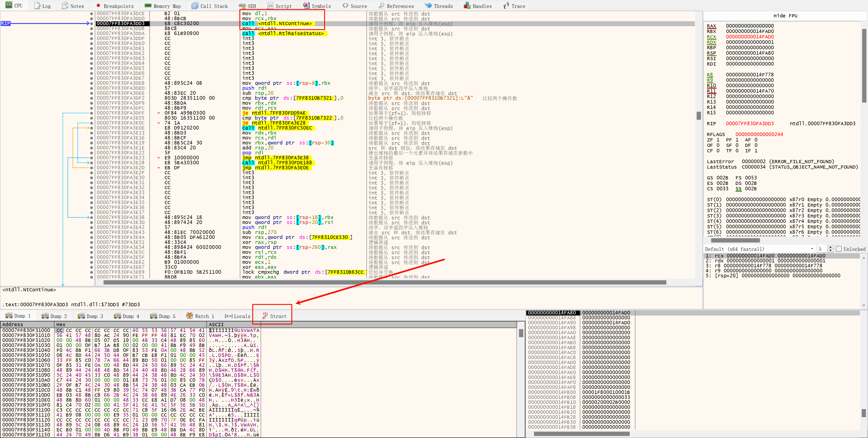Decrease the argument count stepper
Image resolution: width=868 pixels, height=438 pixels.
coord(830,251)
